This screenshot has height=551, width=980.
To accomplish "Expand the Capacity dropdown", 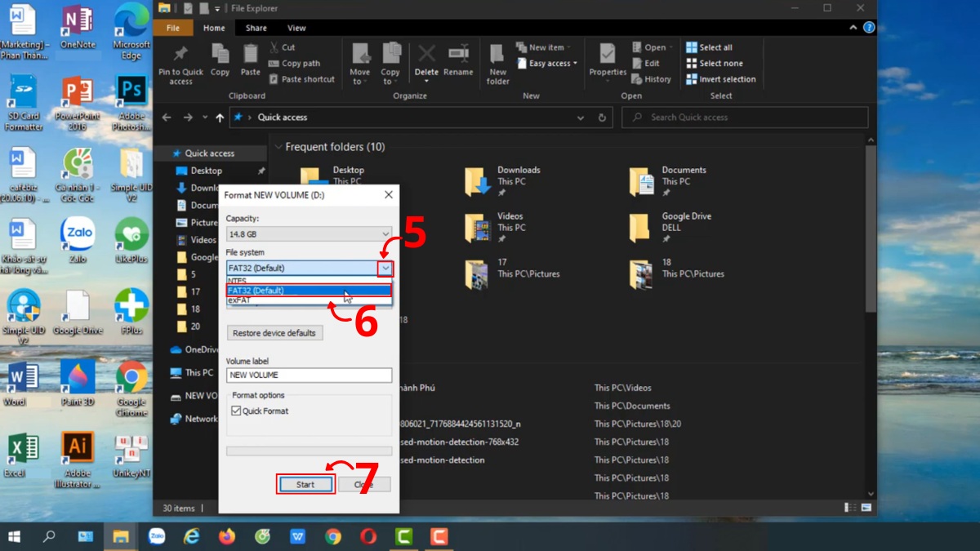I will tap(384, 234).
